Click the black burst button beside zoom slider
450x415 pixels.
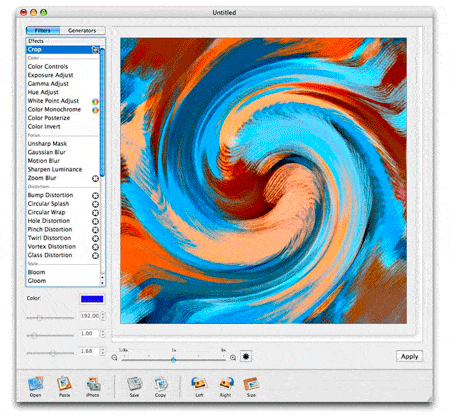point(246,356)
